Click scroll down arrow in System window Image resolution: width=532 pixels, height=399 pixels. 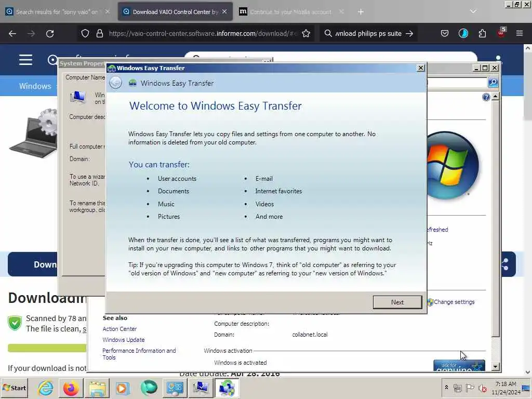(x=495, y=367)
